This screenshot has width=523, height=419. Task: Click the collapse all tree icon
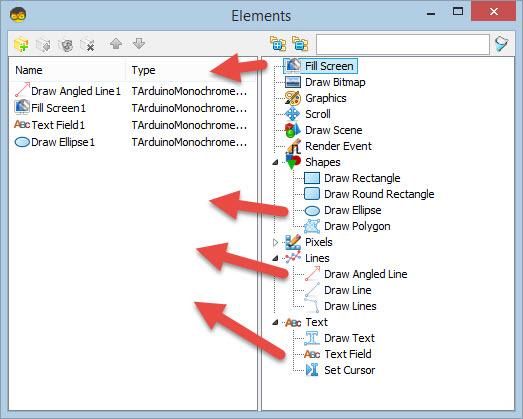click(300, 44)
